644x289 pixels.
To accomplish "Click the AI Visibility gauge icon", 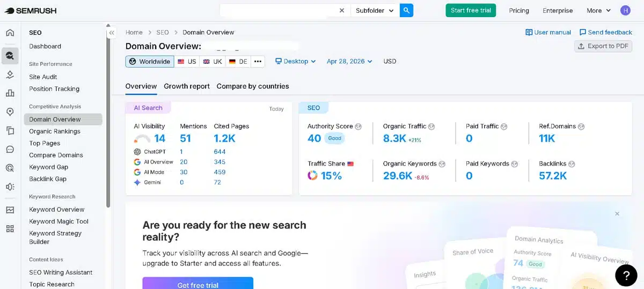I will point(142,139).
